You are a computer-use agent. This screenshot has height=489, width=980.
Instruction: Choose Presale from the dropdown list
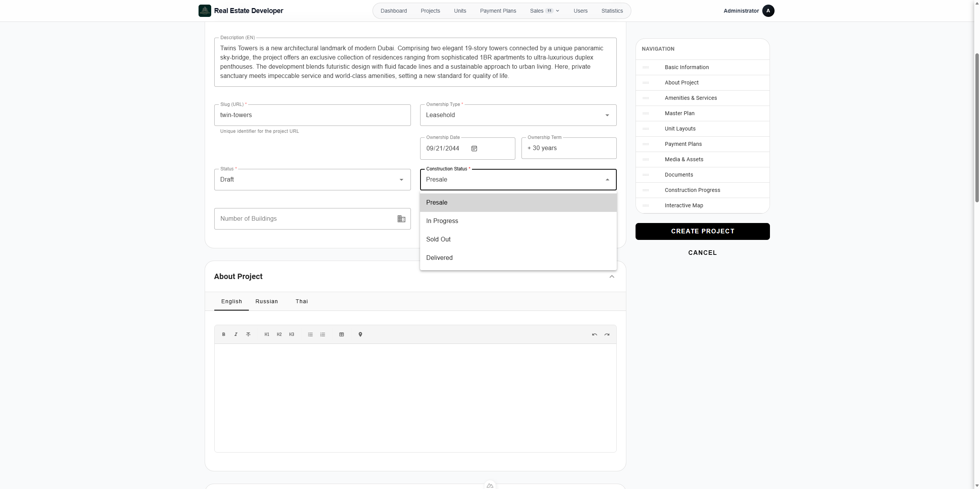click(518, 203)
